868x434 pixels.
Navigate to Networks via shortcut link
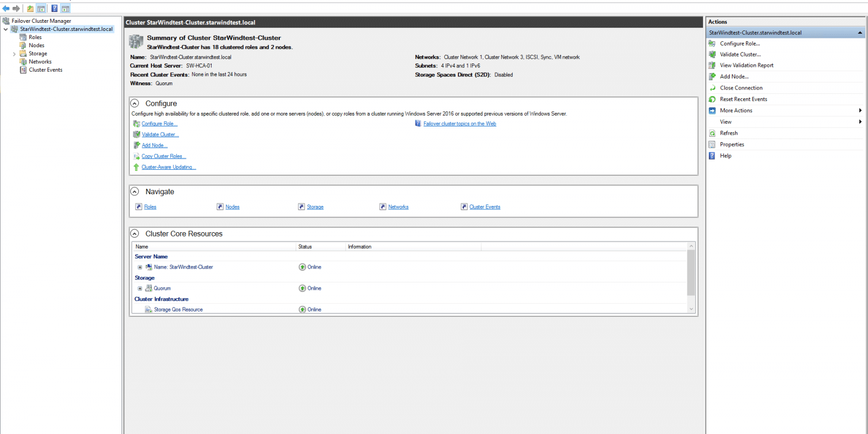398,207
